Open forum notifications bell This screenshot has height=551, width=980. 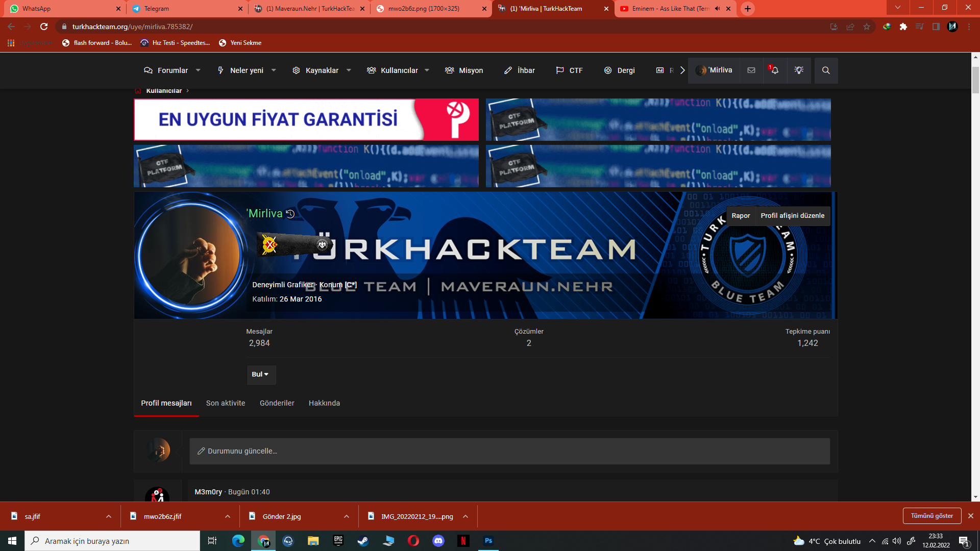tap(774, 70)
